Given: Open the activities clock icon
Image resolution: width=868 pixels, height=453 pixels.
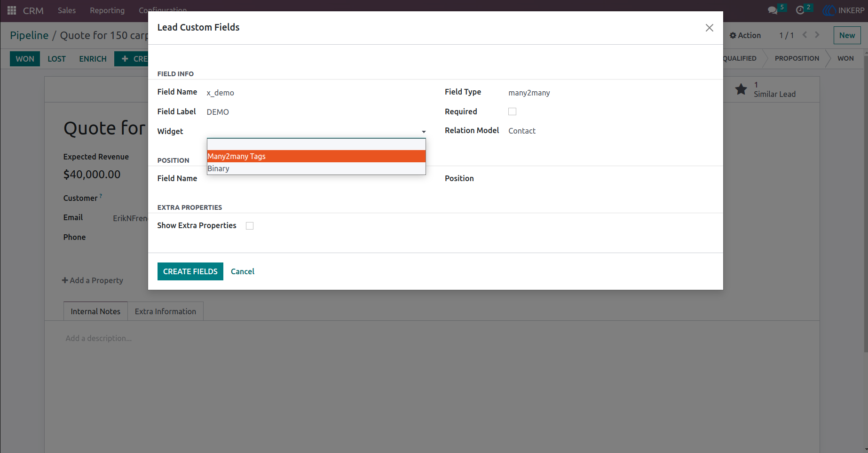Looking at the screenshot, I should click(x=800, y=10).
